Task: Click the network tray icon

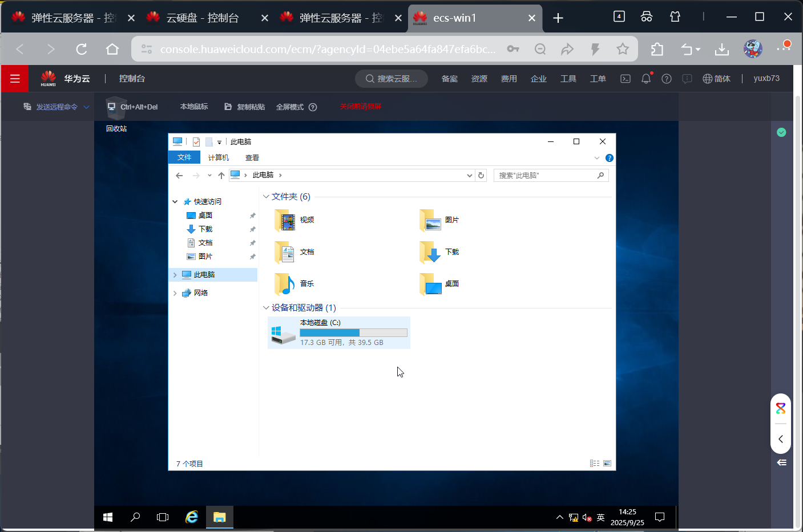Action: point(574,518)
